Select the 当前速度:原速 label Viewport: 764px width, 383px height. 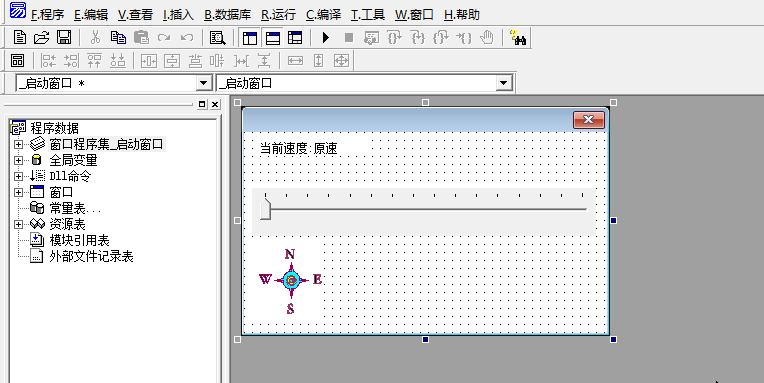(298, 149)
